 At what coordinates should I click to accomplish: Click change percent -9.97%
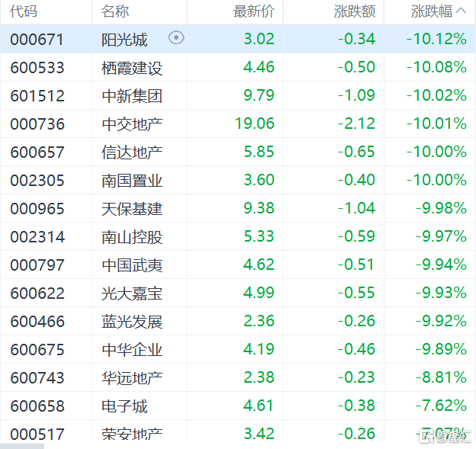[441, 236]
